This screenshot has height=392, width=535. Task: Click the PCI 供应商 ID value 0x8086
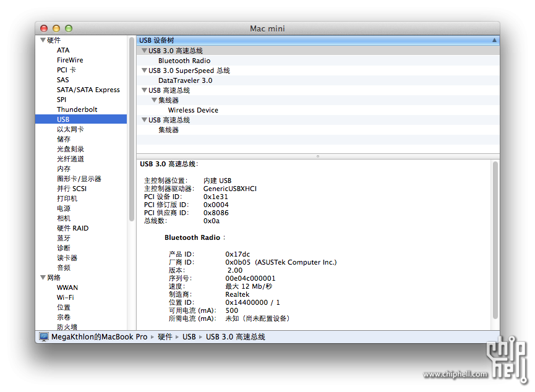coord(216,213)
